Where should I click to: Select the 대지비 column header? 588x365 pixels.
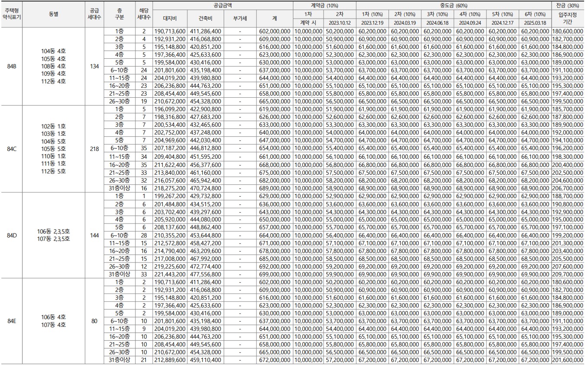(x=170, y=19)
